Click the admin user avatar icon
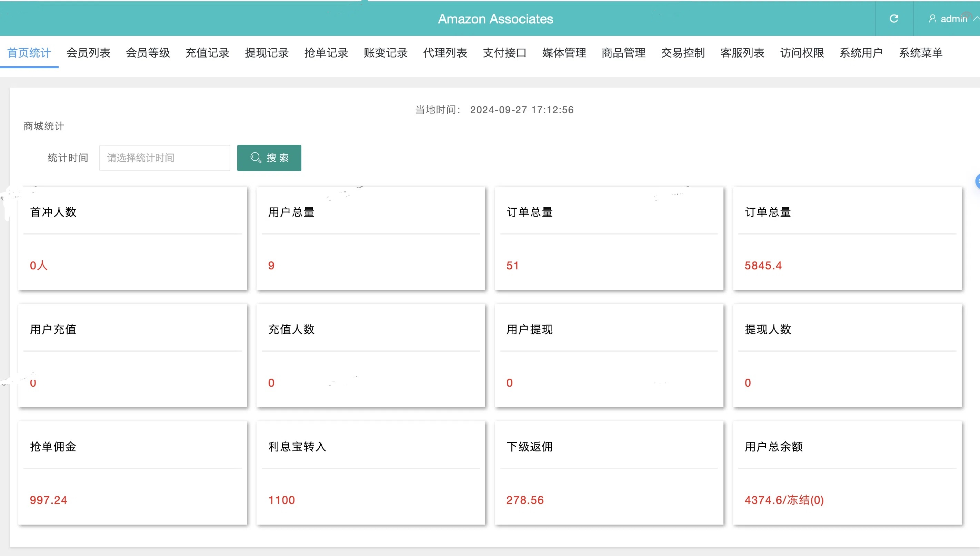 click(x=932, y=19)
